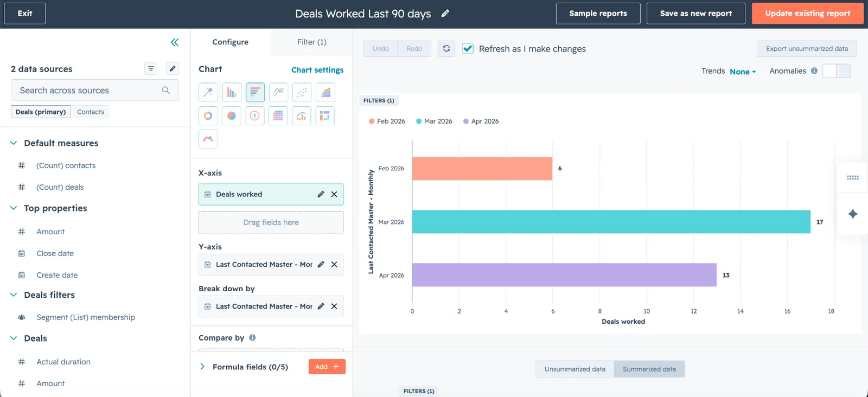This screenshot has width=868, height=397.
Task: Select the pie chart type
Action: click(232, 116)
